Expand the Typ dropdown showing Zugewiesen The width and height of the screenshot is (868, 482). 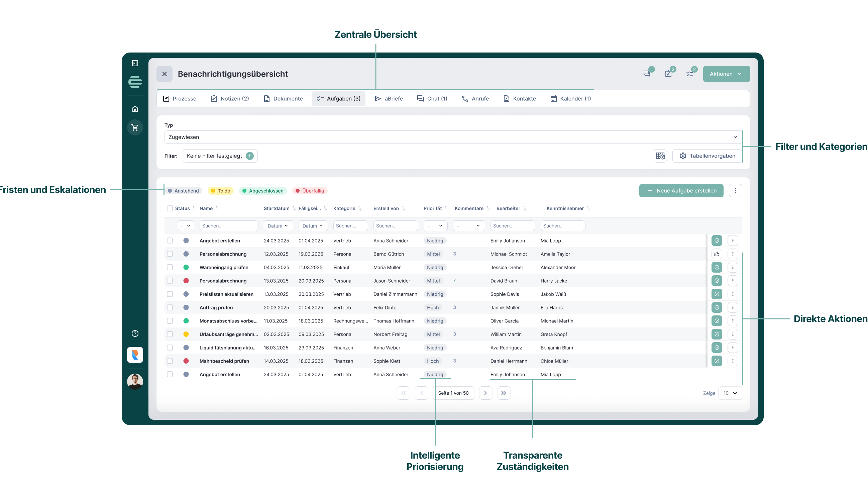[x=452, y=137]
